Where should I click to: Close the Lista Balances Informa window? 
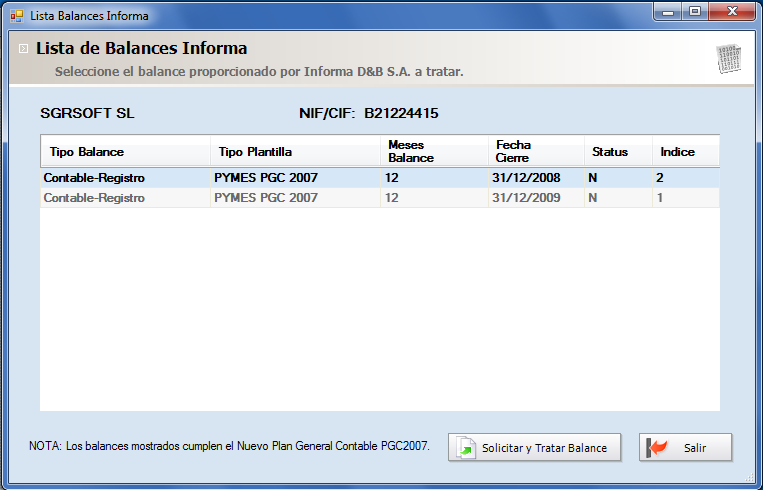[x=732, y=11]
